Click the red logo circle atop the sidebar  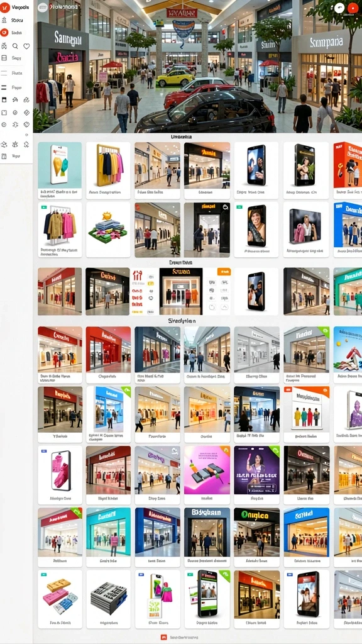[4, 8]
